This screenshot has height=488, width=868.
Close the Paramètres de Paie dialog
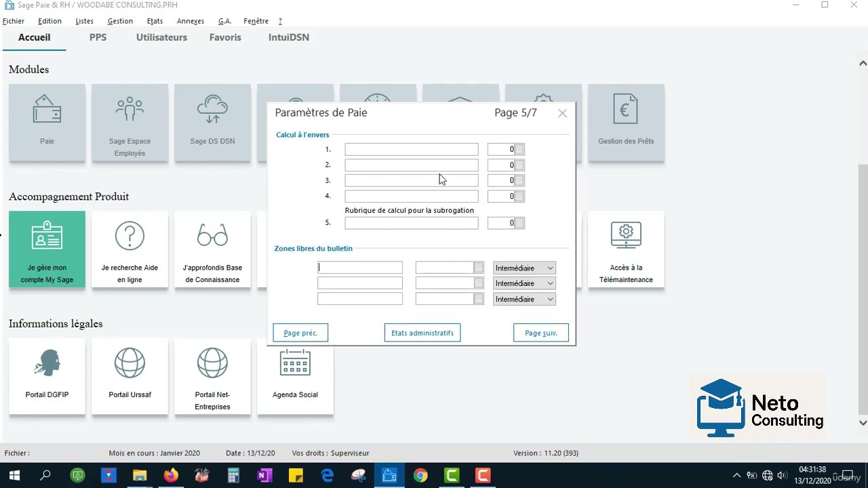tap(562, 113)
